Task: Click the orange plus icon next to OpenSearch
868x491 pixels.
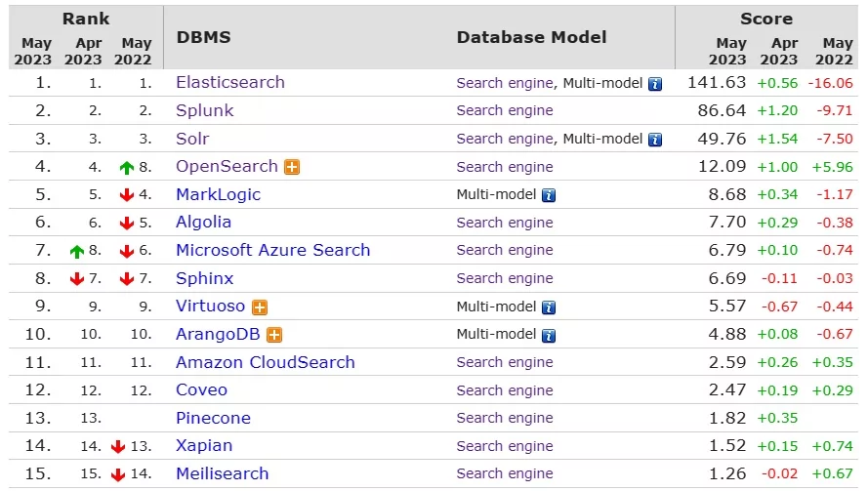Action: coord(292,167)
